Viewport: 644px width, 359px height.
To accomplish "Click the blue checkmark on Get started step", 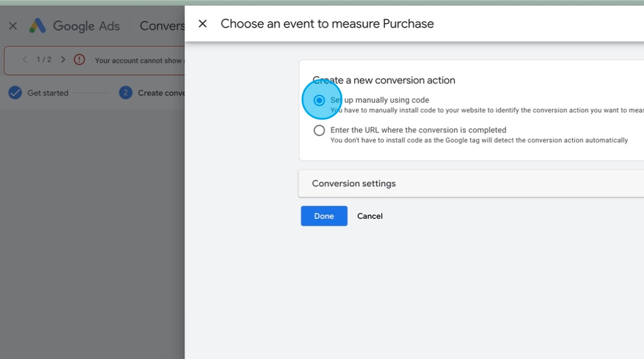I will click(14, 92).
